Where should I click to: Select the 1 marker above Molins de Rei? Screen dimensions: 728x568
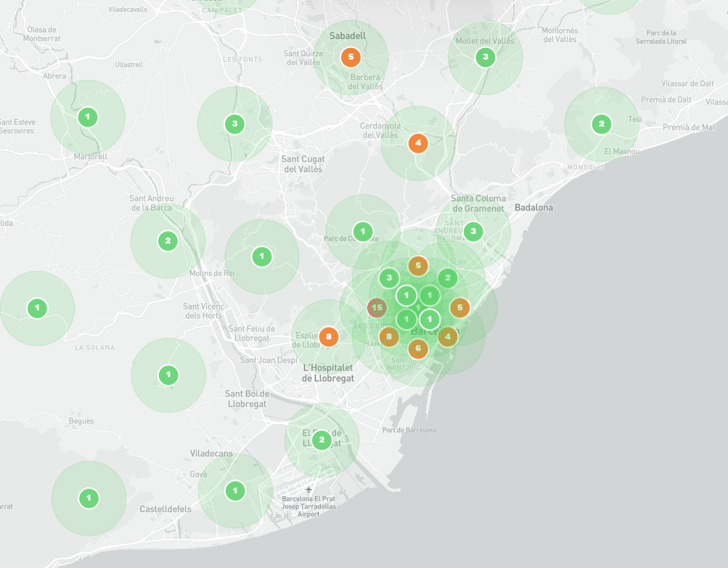[x=261, y=256]
